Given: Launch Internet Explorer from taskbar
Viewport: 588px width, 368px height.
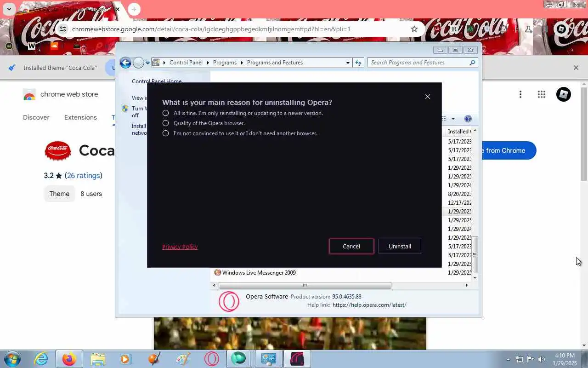Looking at the screenshot, I should coord(41,359).
